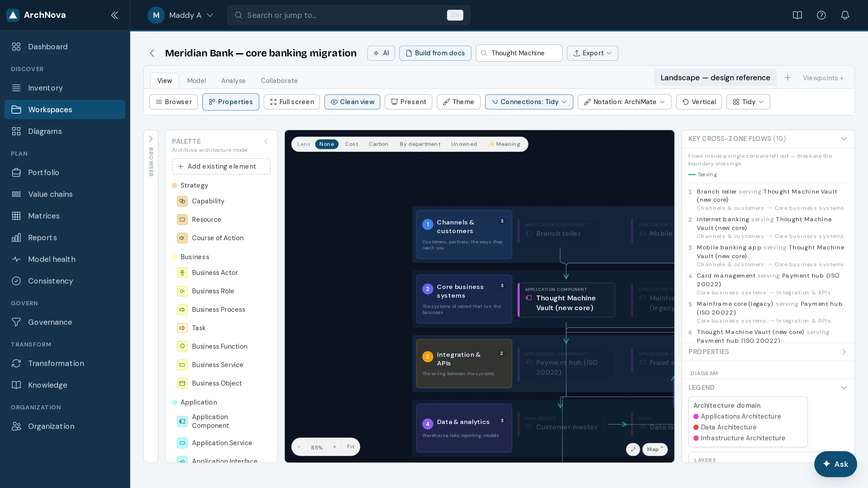Zoom out the canvas with minus button
Screen dimensions: 868x488
click(x=299, y=447)
